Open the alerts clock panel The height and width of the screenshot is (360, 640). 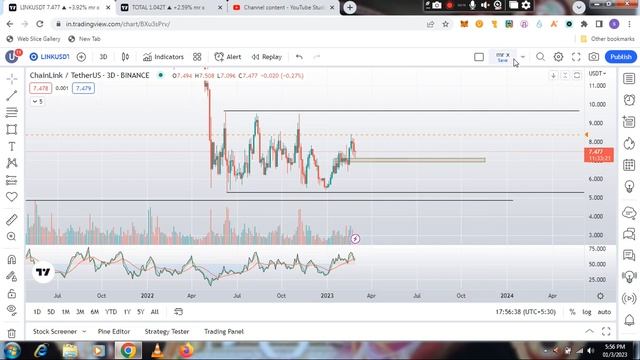629,100
